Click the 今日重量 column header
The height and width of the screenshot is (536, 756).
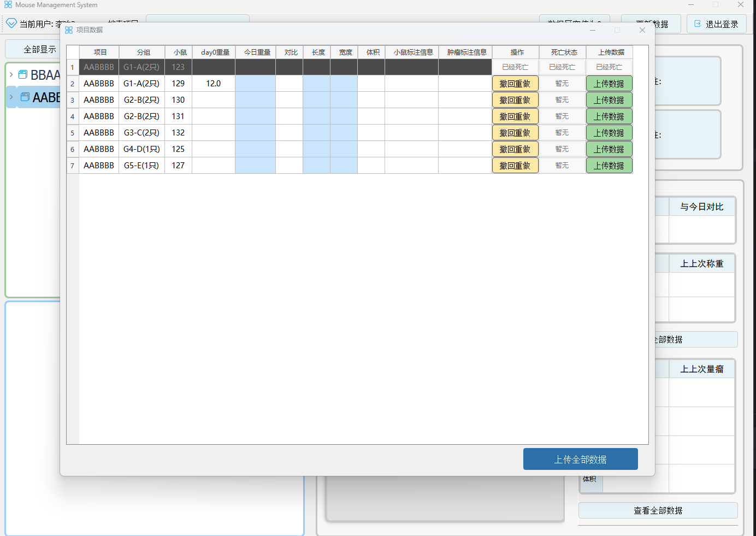click(256, 52)
